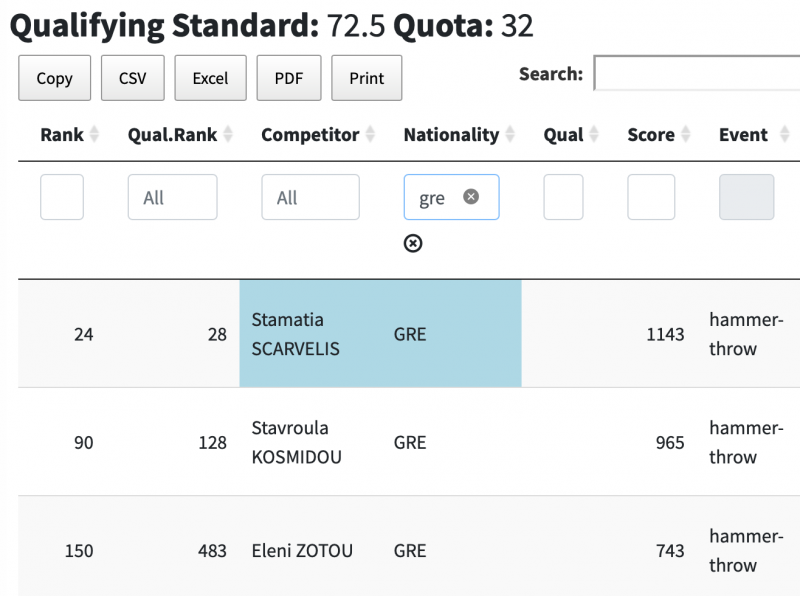
Task: Click the Rank filter box
Action: (x=62, y=197)
